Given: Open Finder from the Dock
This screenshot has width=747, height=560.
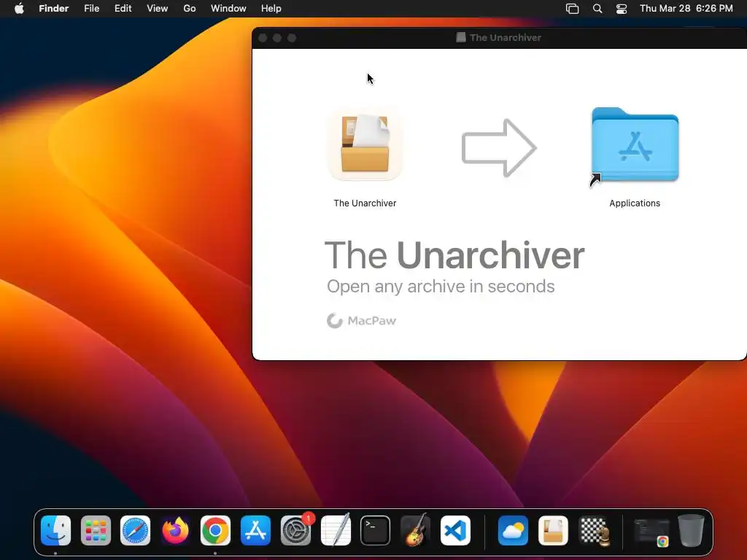Looking at the screenshot, I should (55, 531).
